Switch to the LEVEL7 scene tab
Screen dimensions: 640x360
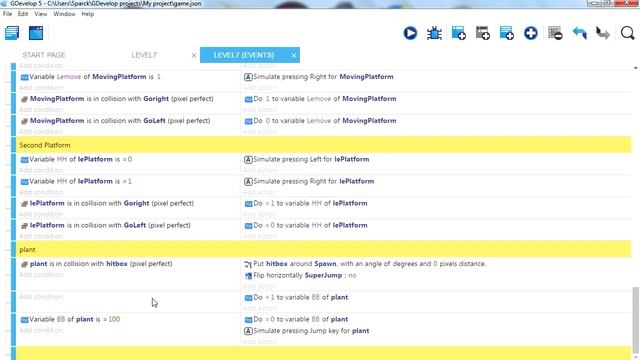pos(144,55)
